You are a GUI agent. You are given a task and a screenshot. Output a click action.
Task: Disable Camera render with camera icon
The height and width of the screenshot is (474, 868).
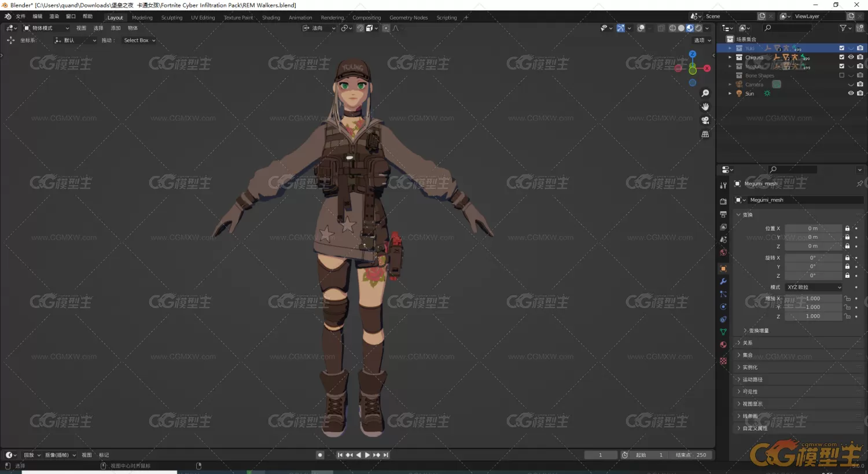point(860,84)
